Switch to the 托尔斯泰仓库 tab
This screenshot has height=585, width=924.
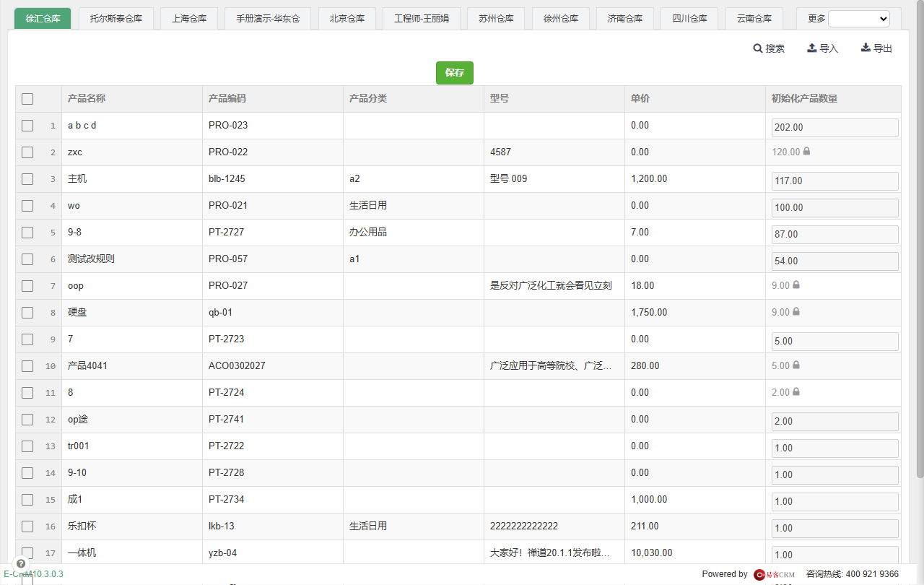coord(116,19)
